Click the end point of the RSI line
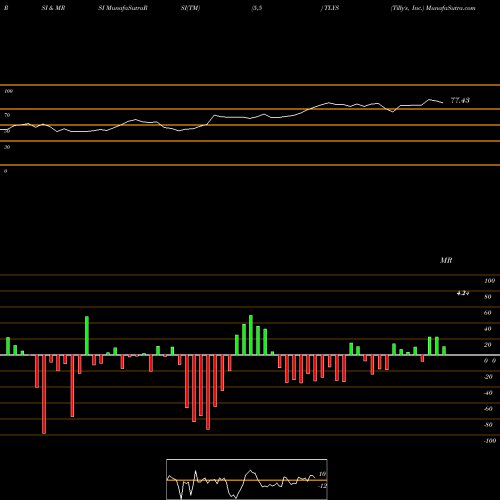 pyautogui.click(x=443, y=102)
